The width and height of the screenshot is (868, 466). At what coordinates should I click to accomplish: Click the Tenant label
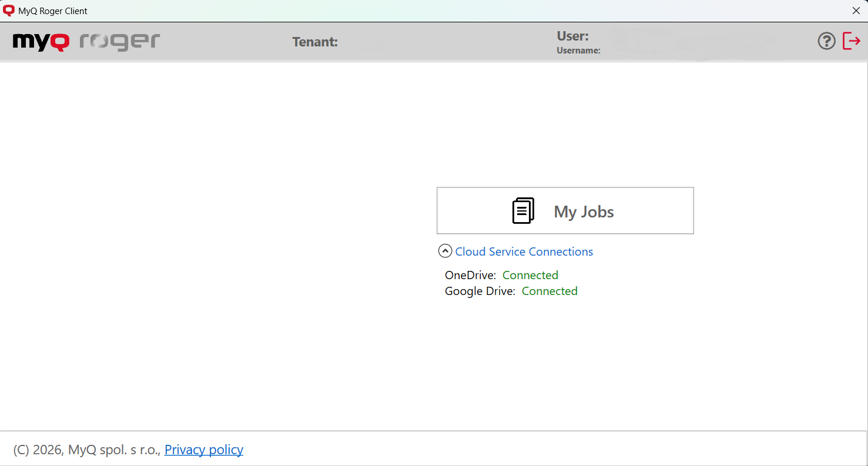click(x=315, y=42)
